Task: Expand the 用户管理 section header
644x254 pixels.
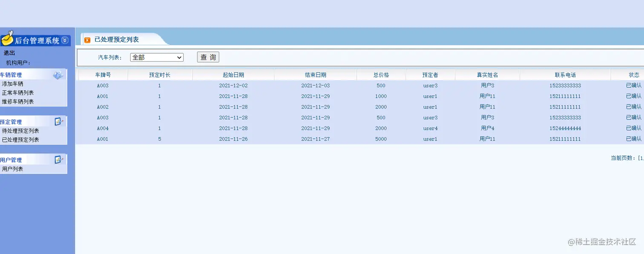Action: click(33, 160)
